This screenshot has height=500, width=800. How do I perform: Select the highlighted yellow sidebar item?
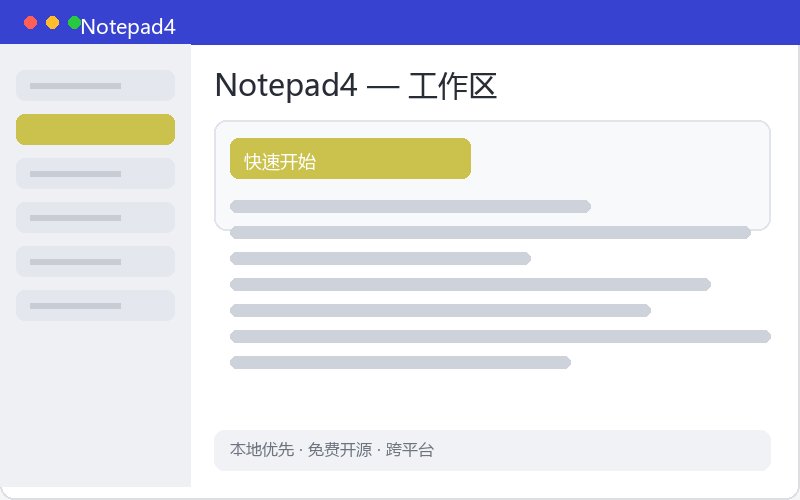(95, 130)
